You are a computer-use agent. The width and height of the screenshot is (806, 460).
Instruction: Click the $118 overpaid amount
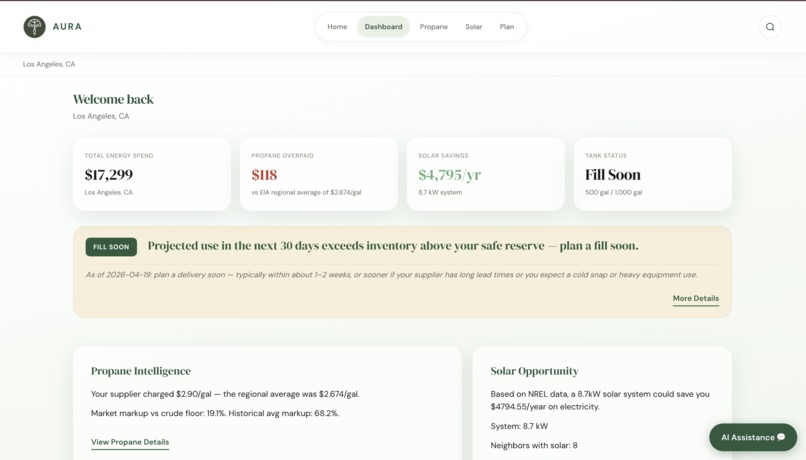click(x=264, y=175)
